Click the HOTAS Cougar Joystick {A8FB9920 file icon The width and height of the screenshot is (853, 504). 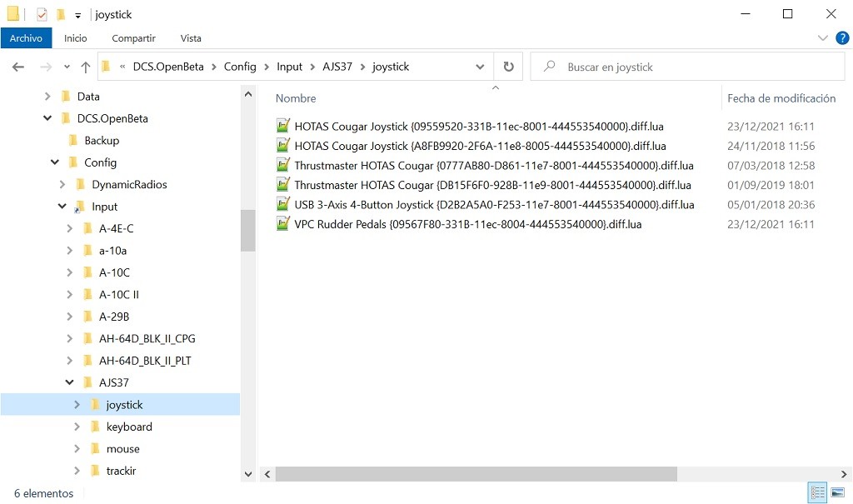pos(283,145)
